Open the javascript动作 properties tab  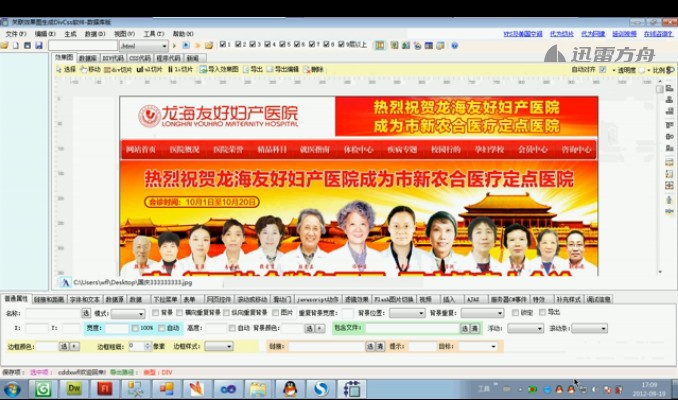318,299
